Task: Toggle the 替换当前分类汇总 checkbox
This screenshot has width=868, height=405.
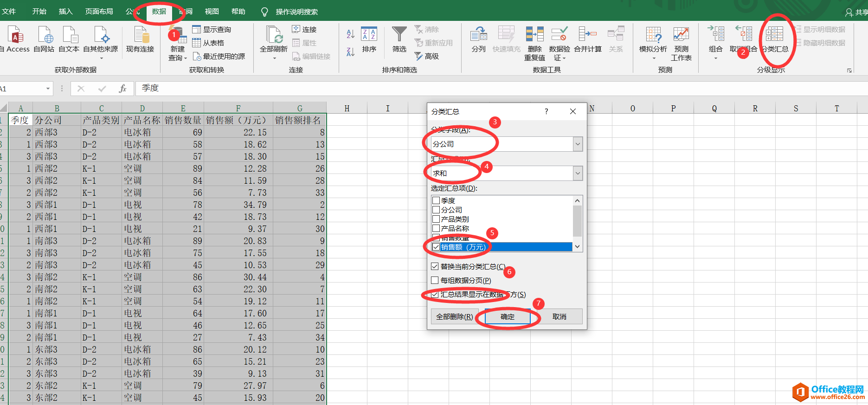Action: coord(435,266)
